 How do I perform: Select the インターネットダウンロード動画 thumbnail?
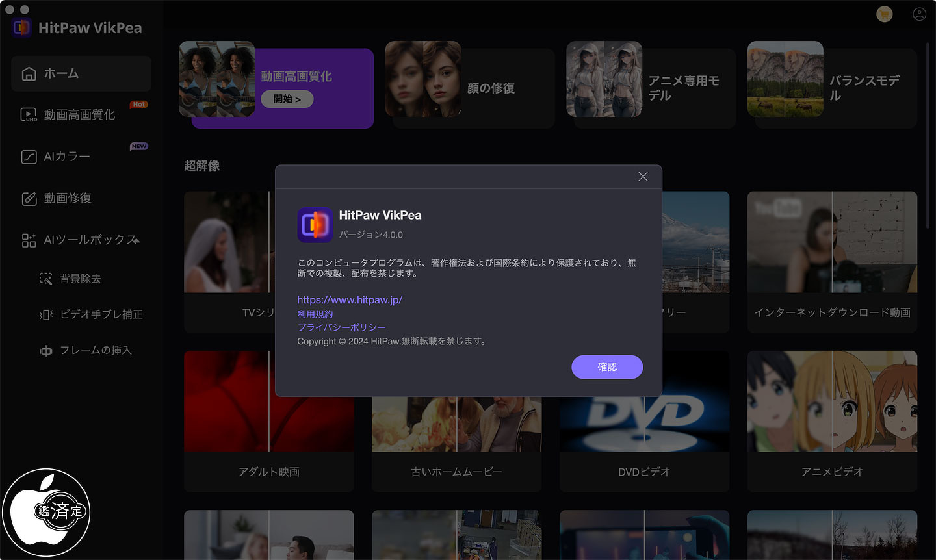click(832, 242)
